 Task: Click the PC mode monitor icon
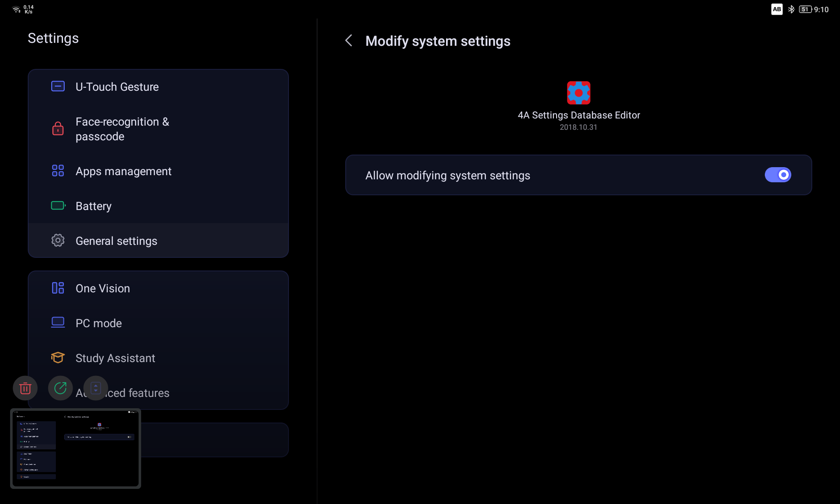(58, 323)
